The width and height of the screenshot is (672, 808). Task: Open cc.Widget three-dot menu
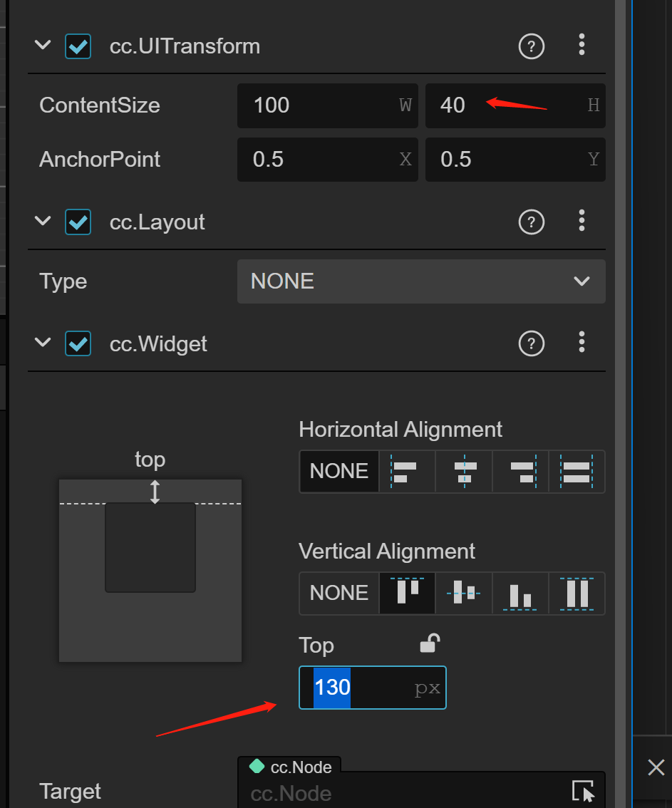pos(581,343)
